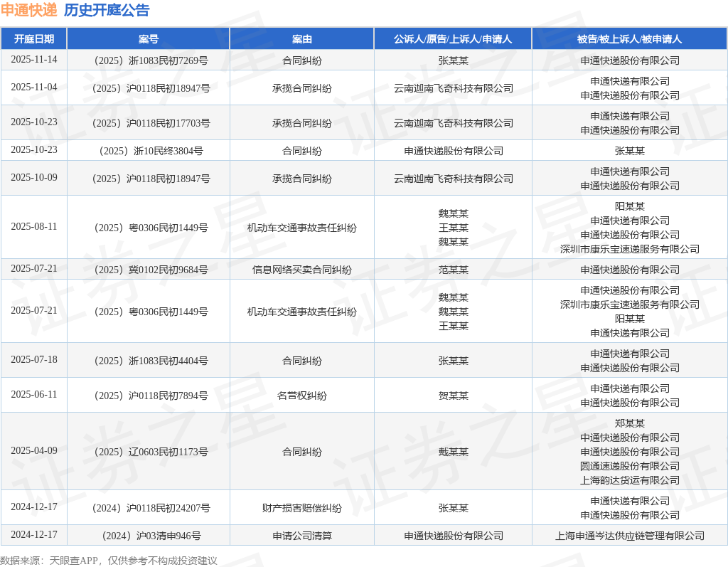Click the 公诉人/原告/上诉人/申请人 column header

pyautogui.click(x=453, y=39)
